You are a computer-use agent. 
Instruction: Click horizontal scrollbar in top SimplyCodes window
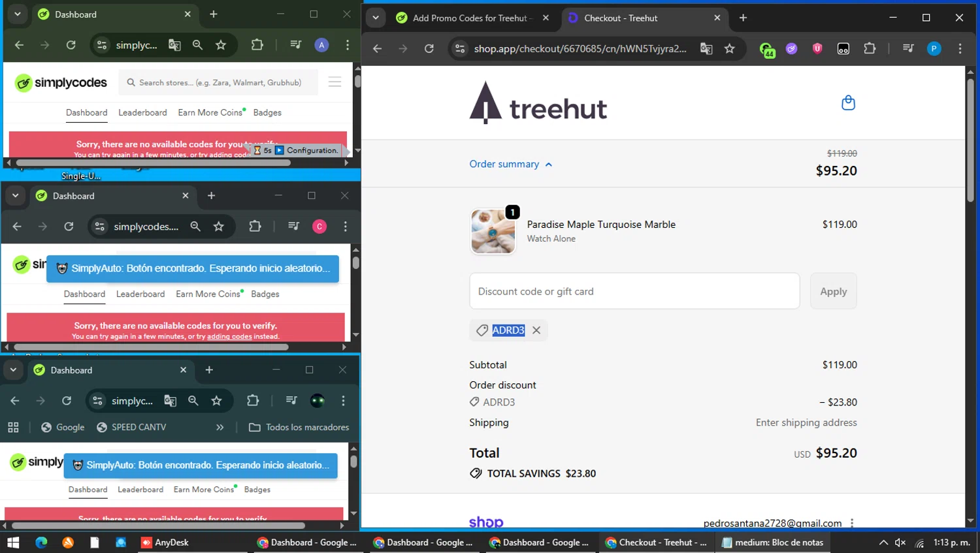(x=153, y=163)
